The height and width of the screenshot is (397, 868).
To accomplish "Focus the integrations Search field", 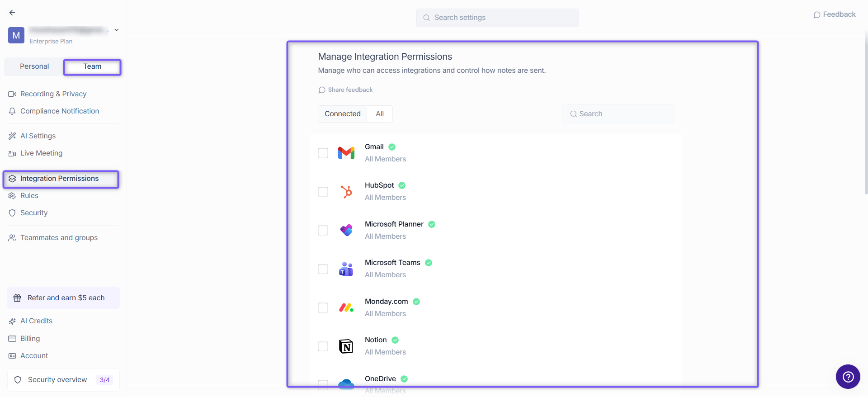I will click(618, 114).
